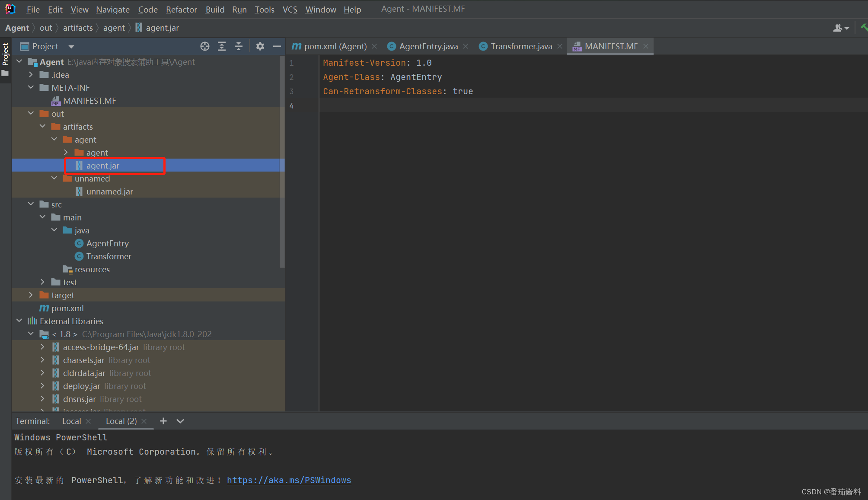Open the File menu
The height and width of the screenshot is (500, 868).
pos(33,10)
